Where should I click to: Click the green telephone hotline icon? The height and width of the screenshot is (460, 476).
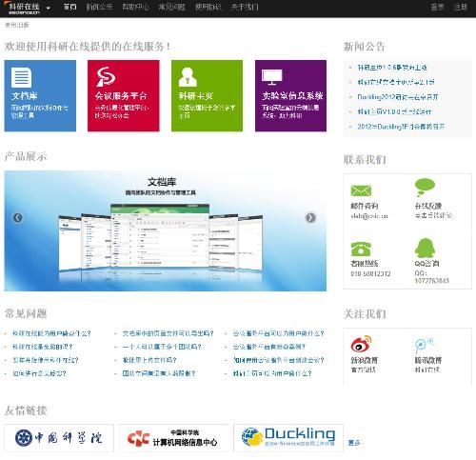click(361, 249)
